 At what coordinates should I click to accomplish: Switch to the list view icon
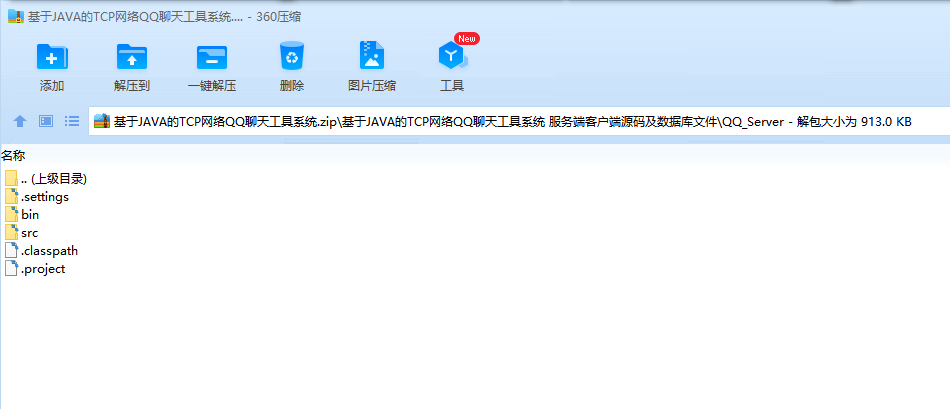click(x=72, y=121)
